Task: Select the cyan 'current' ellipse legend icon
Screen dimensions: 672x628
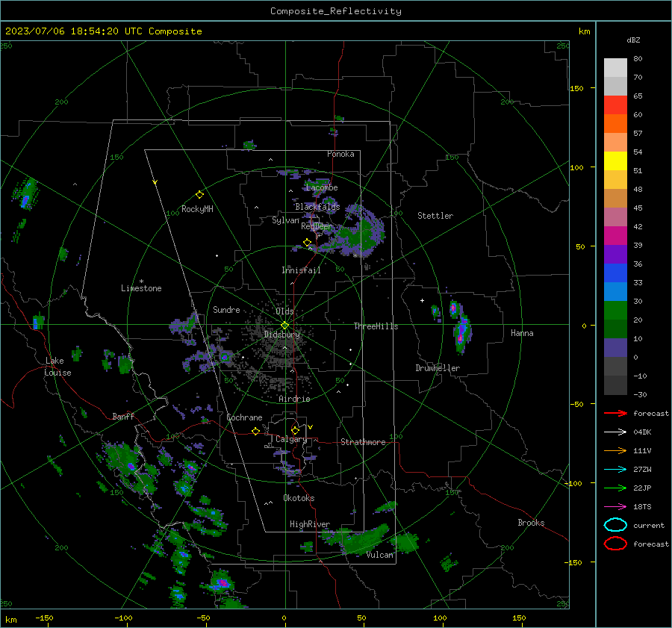Action: [x=615, y=525]
